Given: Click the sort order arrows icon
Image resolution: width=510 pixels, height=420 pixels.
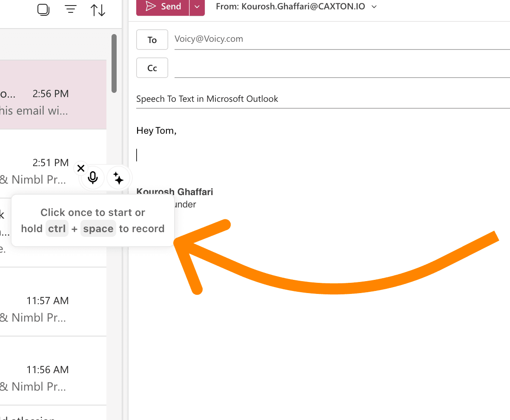Looking at the screenshot, I should coord(97,10).
